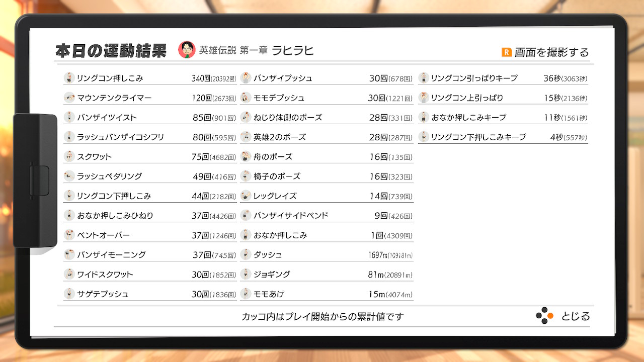Click the ベントオーバー exercise icon
644x362 pixels.
(69, 235)
